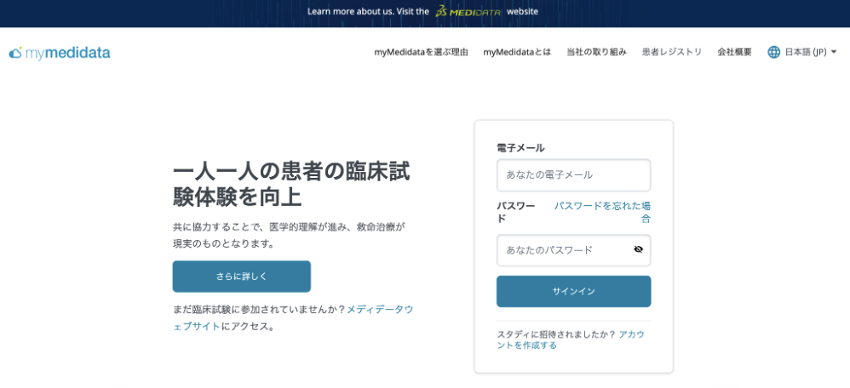Open the 患者レジストリ menu item
The image size is (850, 388).
tap(672, 52)
